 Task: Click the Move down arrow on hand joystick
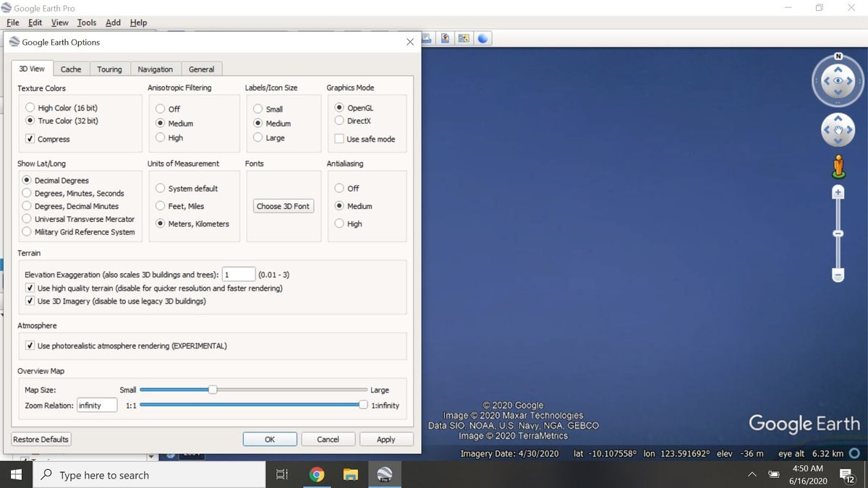click(838, 142)
